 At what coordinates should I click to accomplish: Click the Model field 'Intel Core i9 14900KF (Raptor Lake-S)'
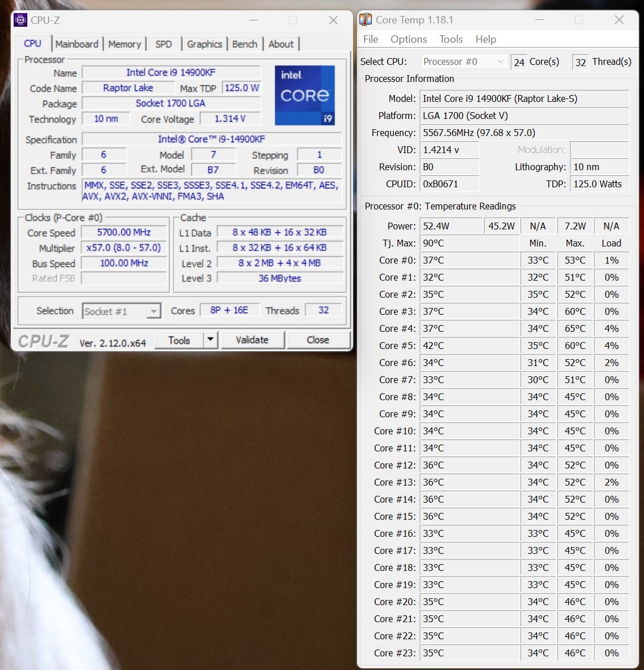524,98
